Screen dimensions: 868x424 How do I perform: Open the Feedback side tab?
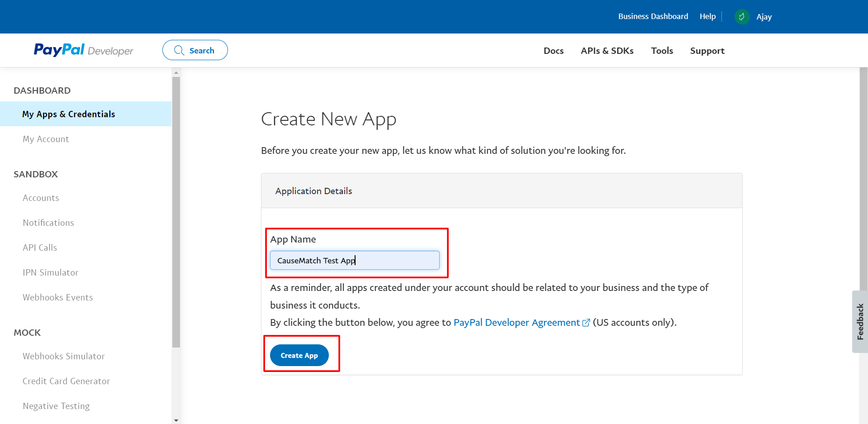[860, 322]
